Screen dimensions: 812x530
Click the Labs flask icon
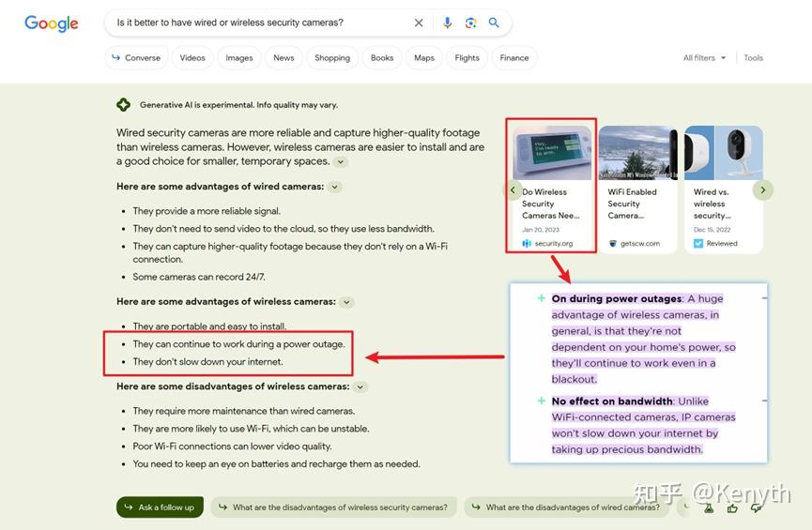(709, 508)
